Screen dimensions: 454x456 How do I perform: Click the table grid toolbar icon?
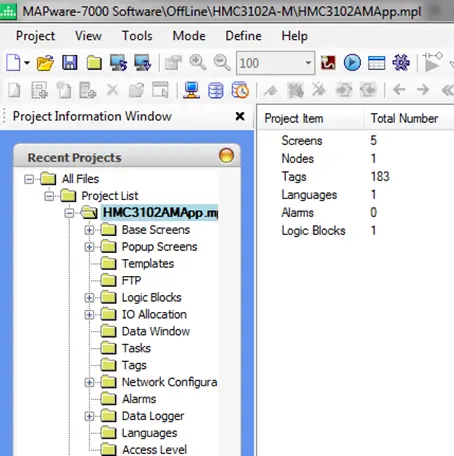point(376,63)
